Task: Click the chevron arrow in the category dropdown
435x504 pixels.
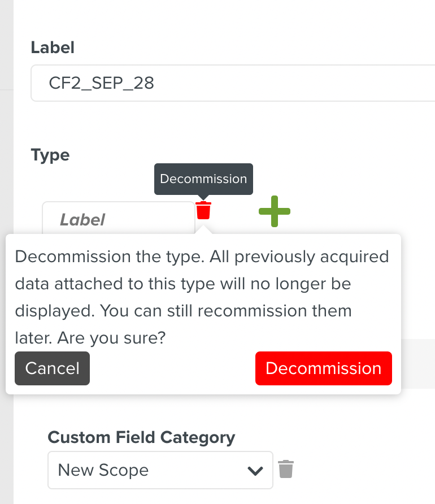Action: (x=255, y=470)
